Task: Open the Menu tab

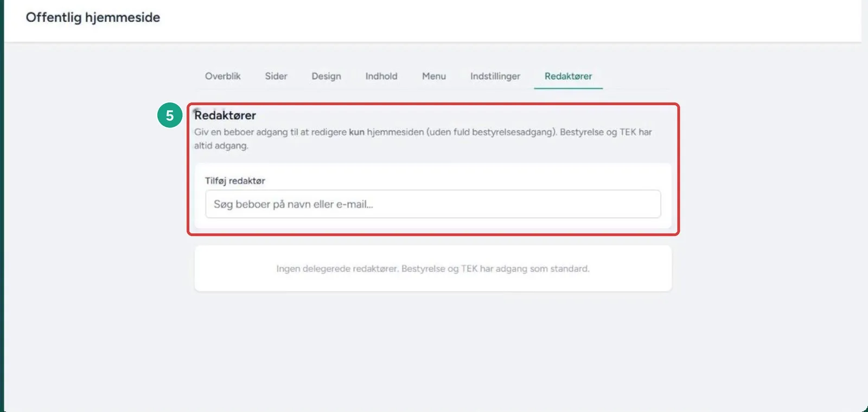Action: point(434,76)
